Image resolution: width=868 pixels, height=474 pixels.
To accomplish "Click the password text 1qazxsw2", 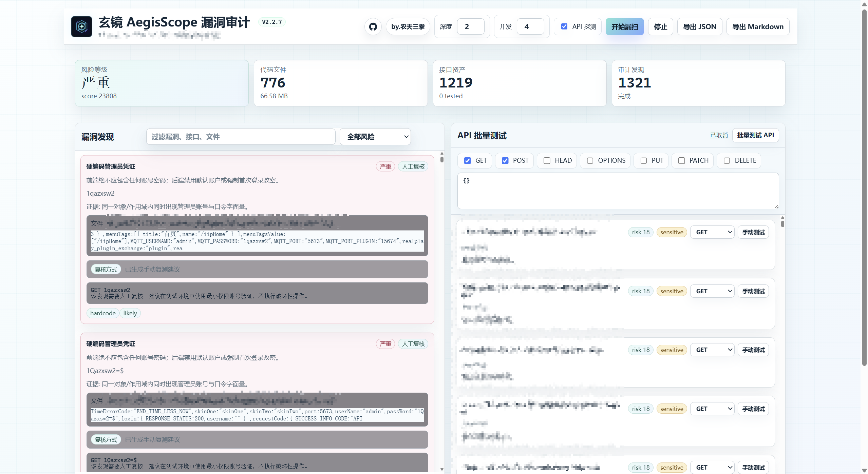I will pyautogui.click(x=100, y=193).
